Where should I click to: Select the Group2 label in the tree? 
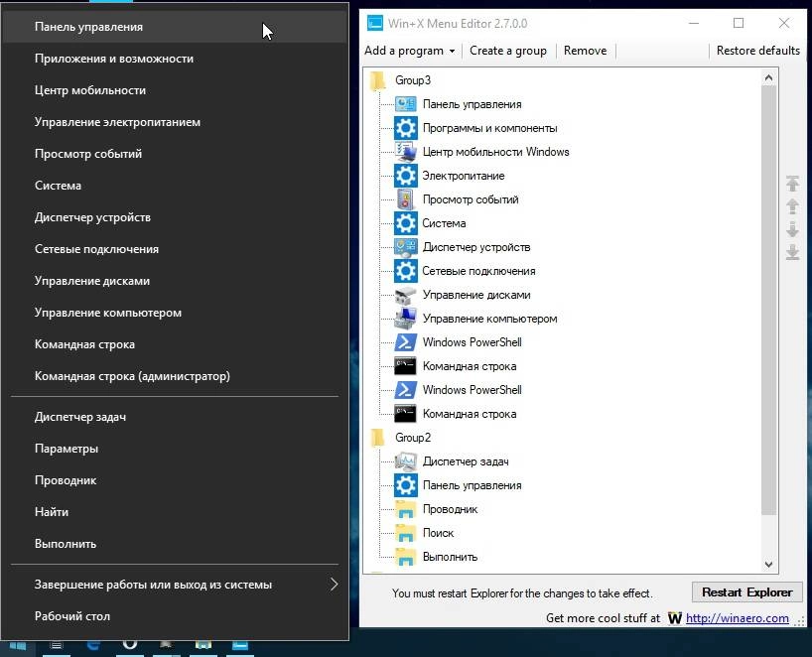(x=413, y=438)
